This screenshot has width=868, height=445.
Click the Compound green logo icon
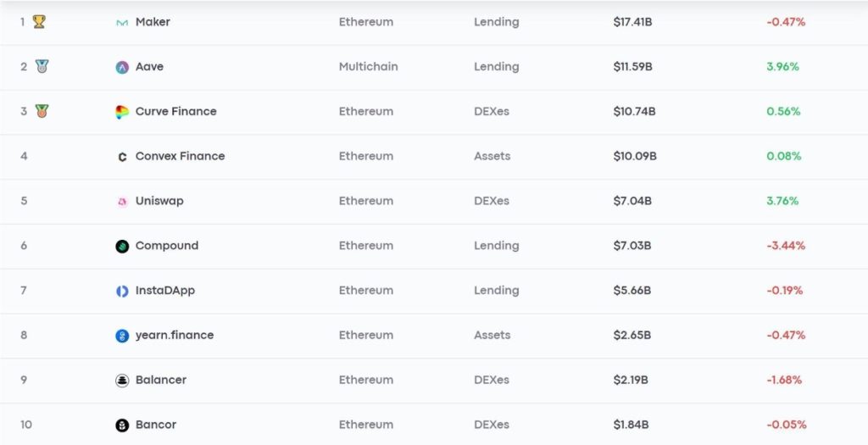pos(122,247)
